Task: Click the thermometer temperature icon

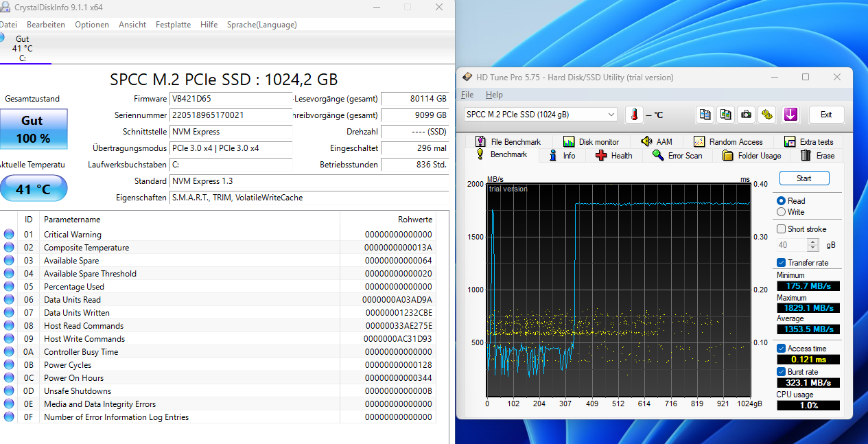Action: pyautogui.click(x=633, y=115)
